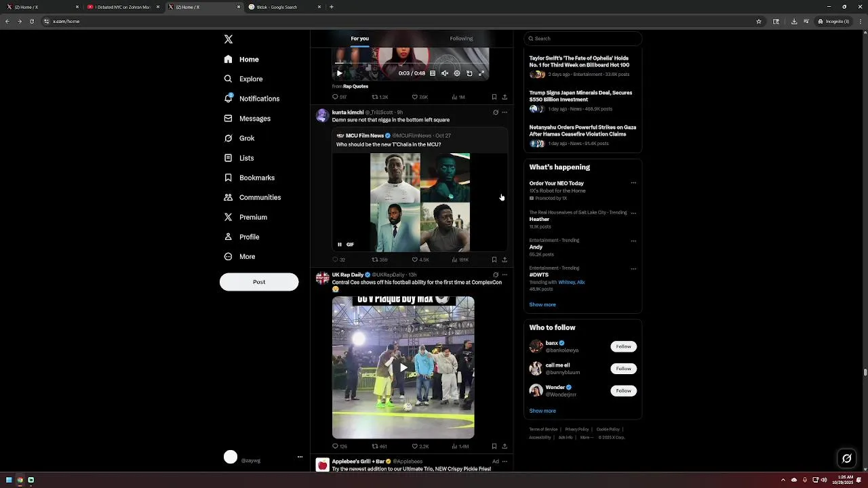Open more options for the #DWTS trend
The width and height of the screenshot is (868, 488).
(x=633, y=268)
